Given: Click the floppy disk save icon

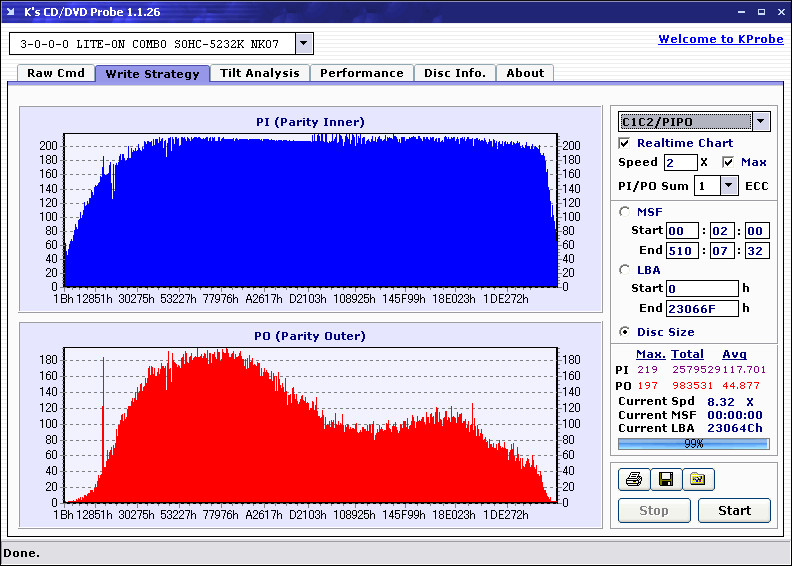Looking at the screenshot, I should (x=665, y=480).
